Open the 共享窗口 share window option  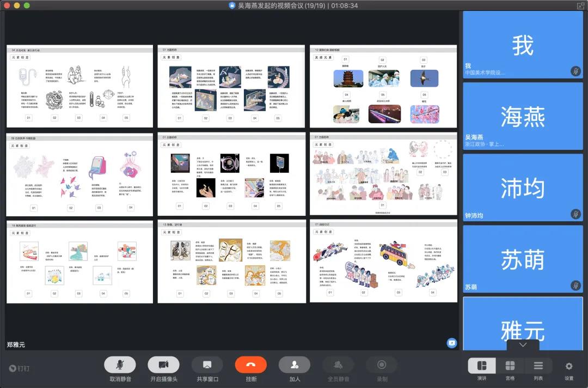click(x=207, y=365)
